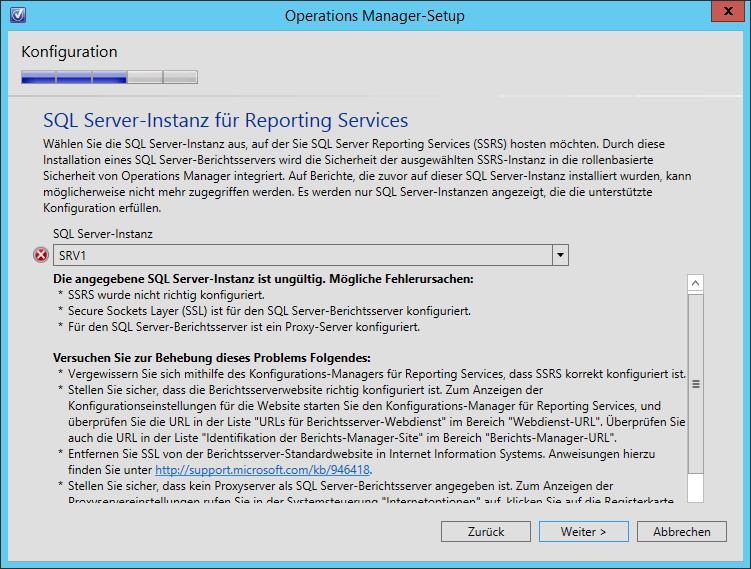Select the SRV1 instance combo box
This screenshot has height=569, width=751.
click(310, 255)
